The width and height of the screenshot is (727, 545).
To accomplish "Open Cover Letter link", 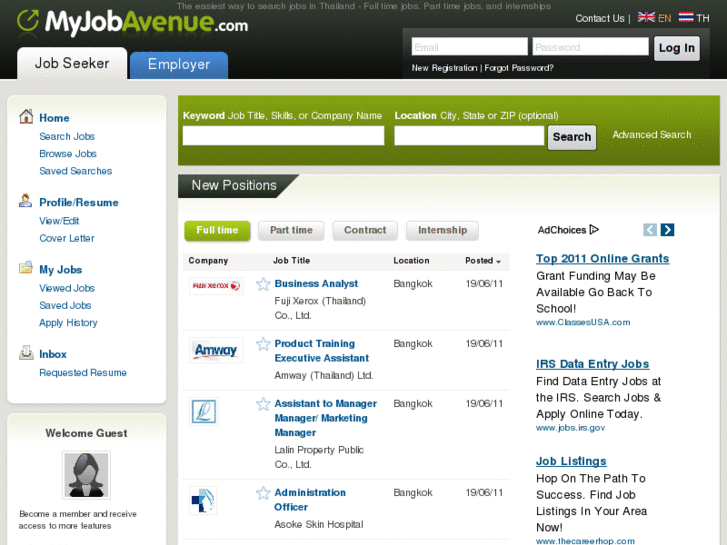I will [67, 238].
